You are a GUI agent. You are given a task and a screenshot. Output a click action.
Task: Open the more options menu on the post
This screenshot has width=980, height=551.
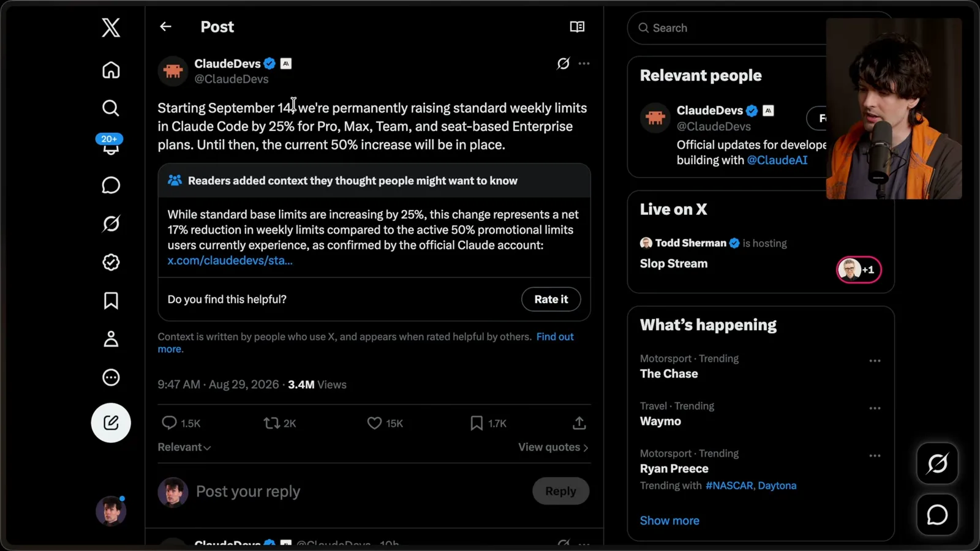[x=584, y=63]
